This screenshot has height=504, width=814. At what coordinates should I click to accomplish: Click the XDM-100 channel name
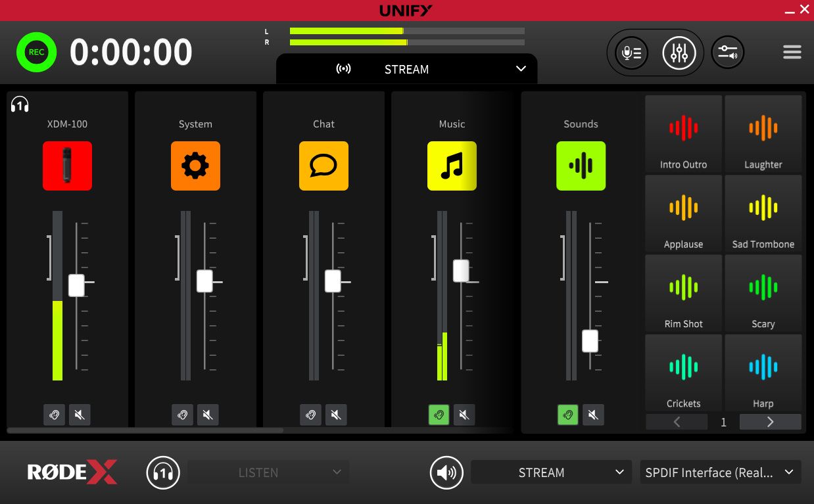(67, 124)
